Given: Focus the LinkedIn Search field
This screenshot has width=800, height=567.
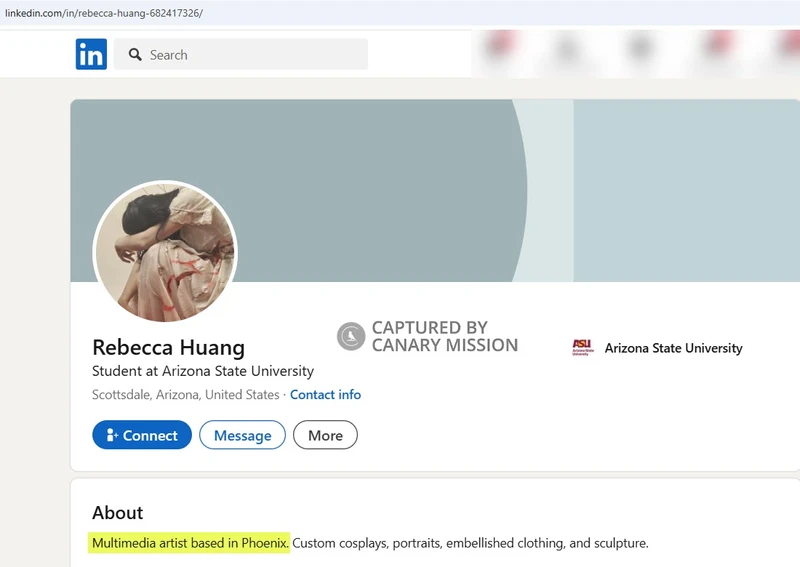Looking at the screenshot, I should tap(241, 54).
